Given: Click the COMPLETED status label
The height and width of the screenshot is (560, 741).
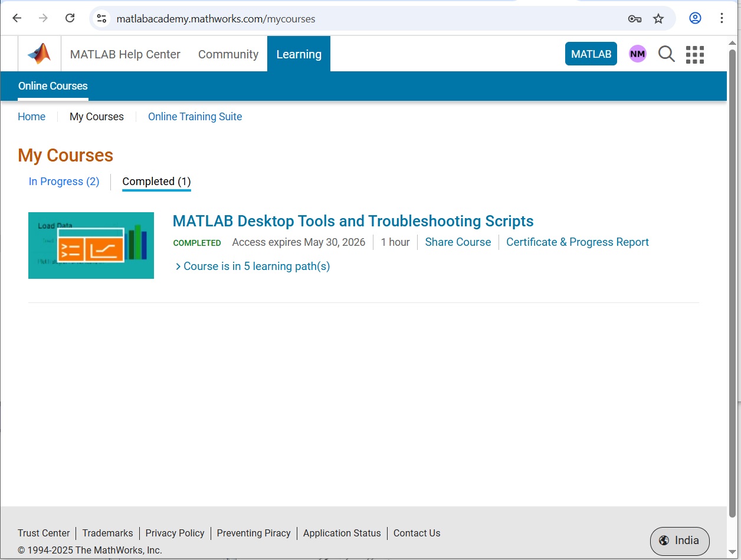Looking at the screenshot, I should (x=197, y=243).
